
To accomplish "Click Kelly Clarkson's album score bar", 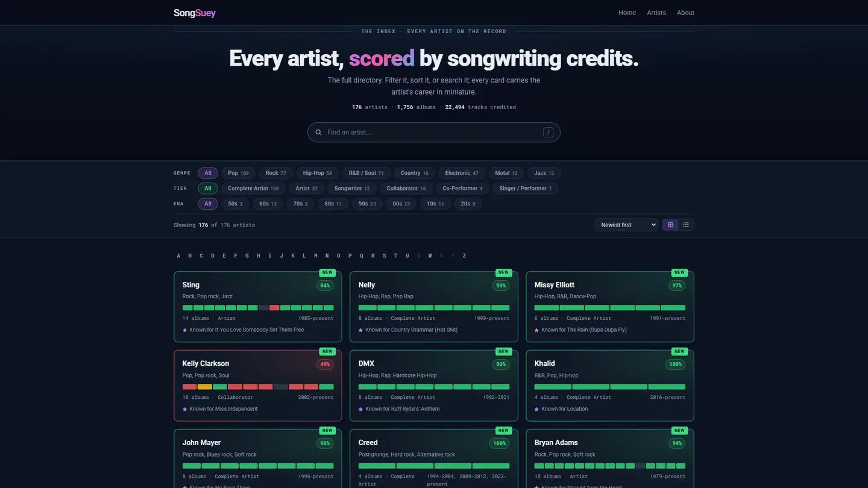I will (x=258, y=387).
